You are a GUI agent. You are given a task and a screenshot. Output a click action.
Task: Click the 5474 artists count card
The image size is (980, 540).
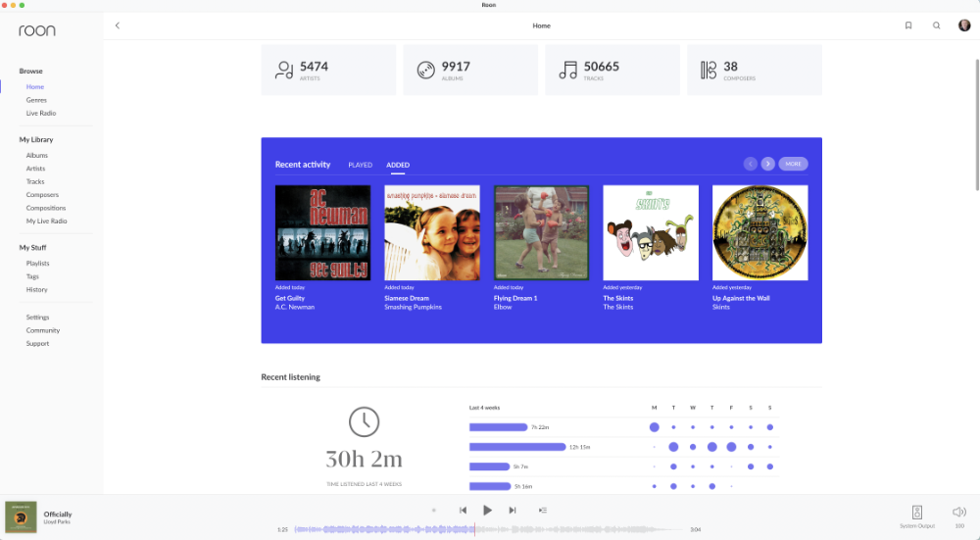[328, 70]
